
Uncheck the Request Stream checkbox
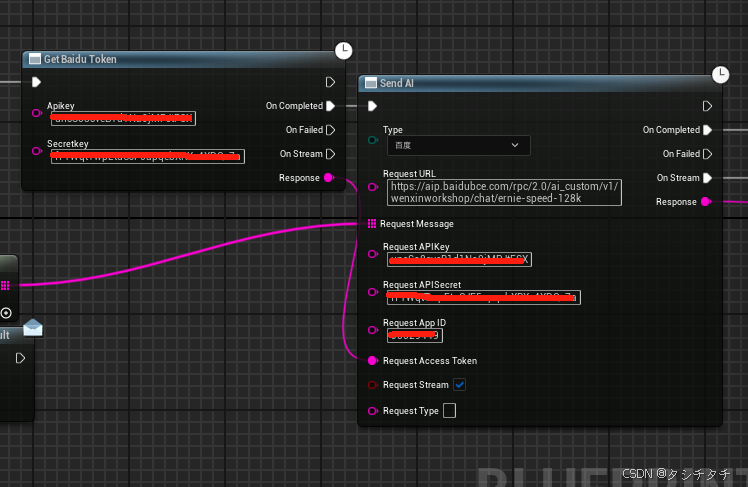click(x=459, y=384)
